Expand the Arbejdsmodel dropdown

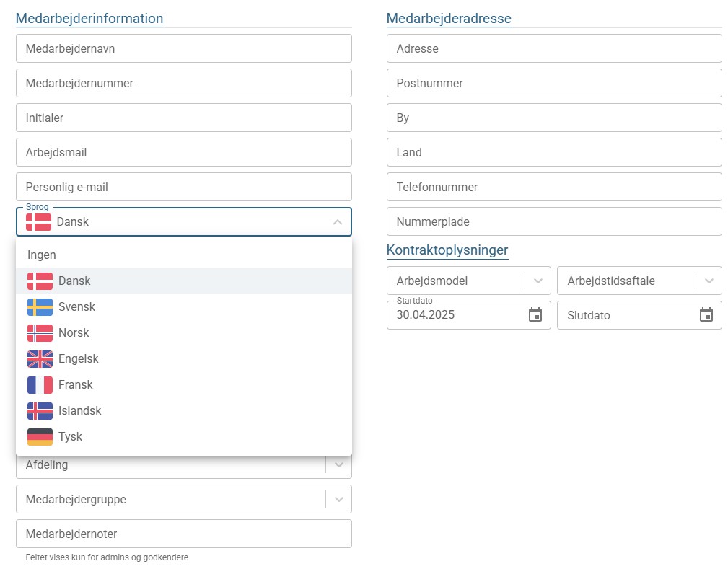coord(538,281)
